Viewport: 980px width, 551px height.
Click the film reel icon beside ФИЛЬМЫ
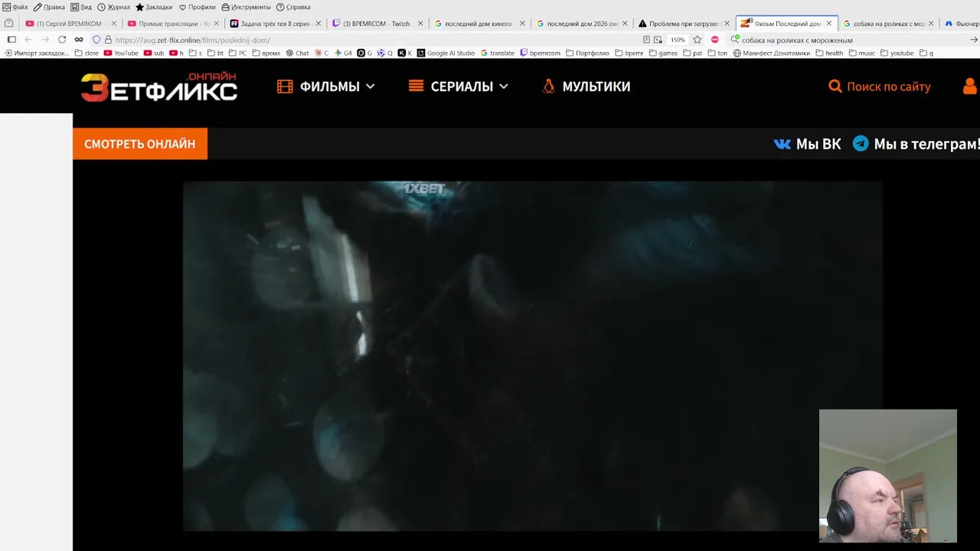[285, 86]
